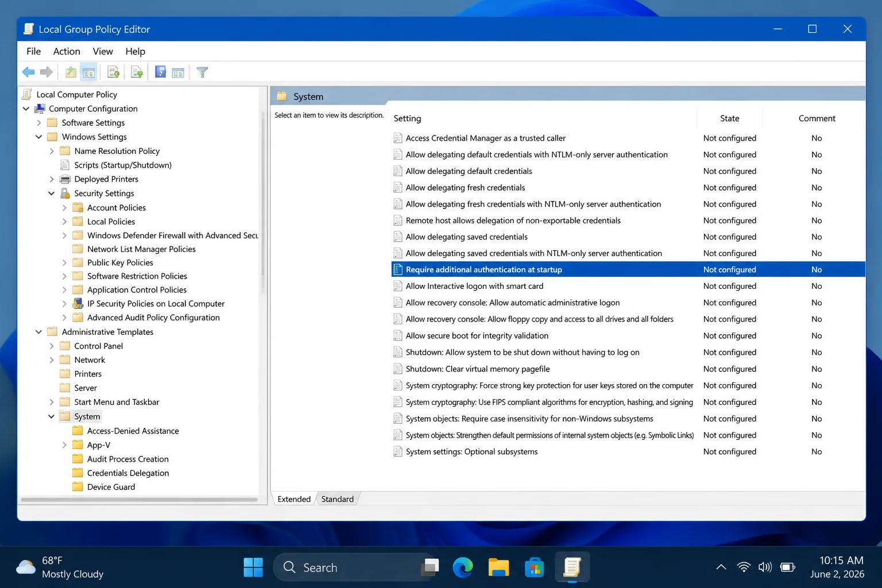Select Start Menu and Taskbar tree item

(x=117, y=402)
